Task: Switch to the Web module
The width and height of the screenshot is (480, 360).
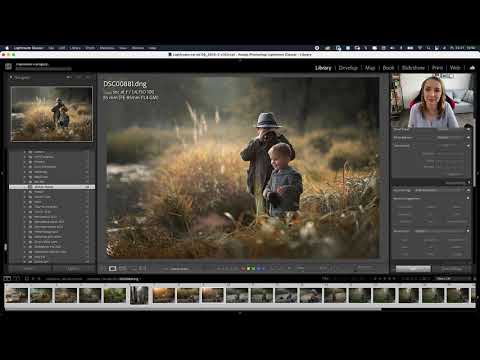Action: click(455, 68)
